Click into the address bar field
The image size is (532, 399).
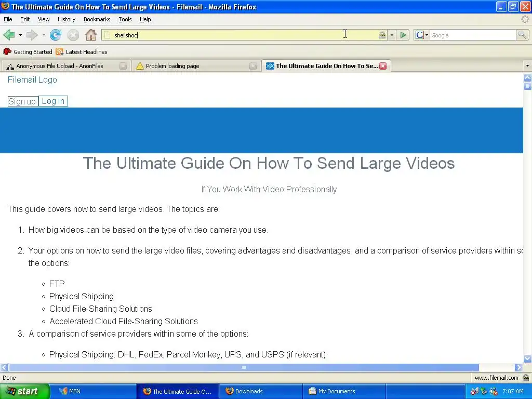pos(244,35)
